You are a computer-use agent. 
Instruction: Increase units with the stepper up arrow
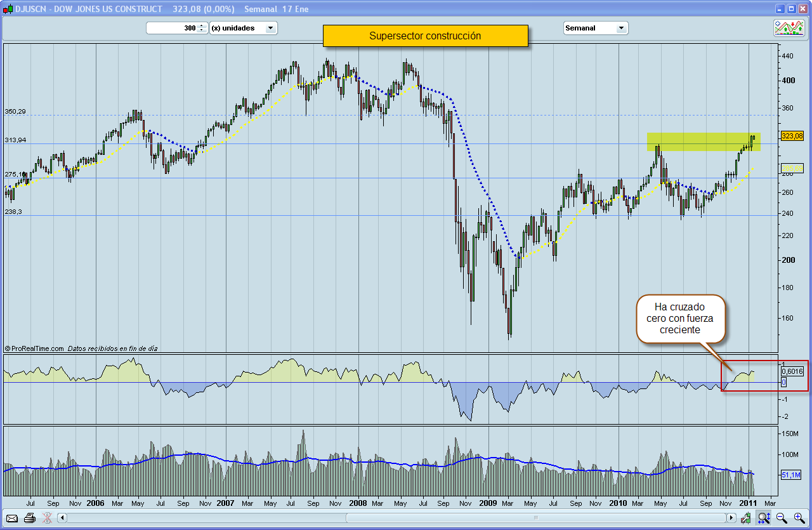point(202,25)
